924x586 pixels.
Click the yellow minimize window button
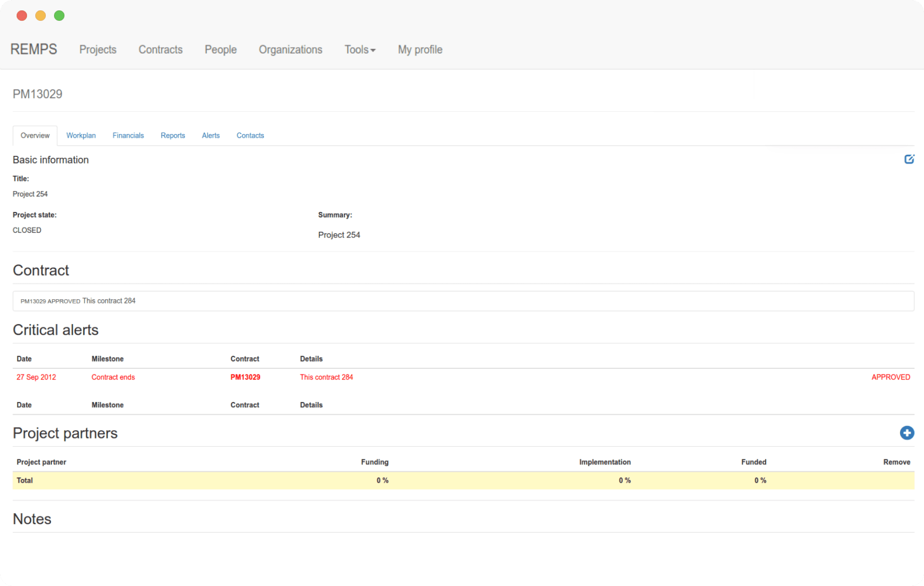click(41, 16)
